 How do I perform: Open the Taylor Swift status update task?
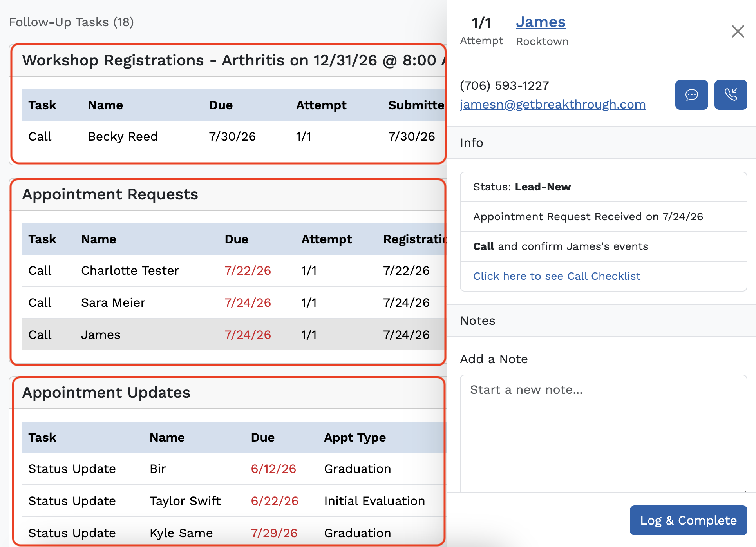coord(233,501)
